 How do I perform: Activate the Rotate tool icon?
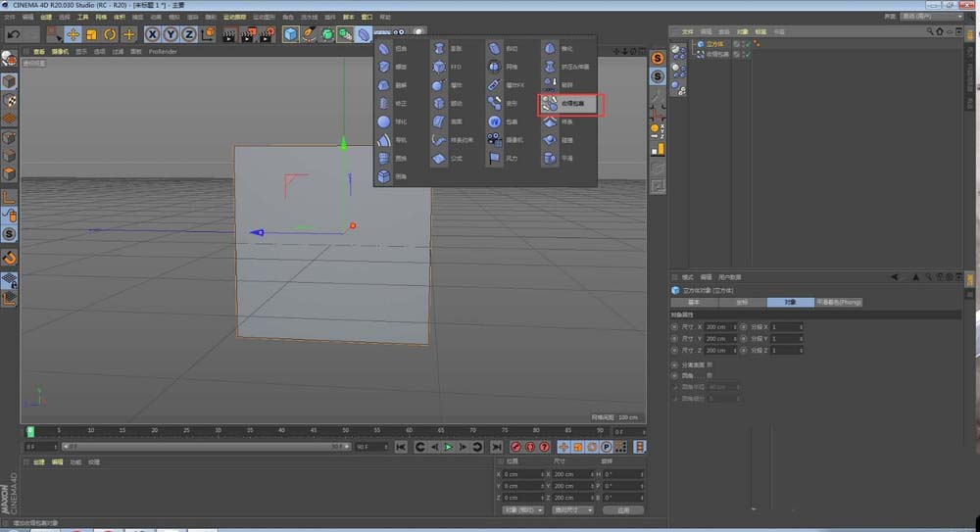[110, 34]
